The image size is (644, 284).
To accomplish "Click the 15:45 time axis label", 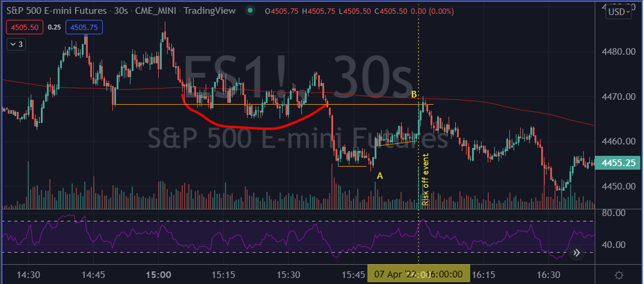I will tap(353, 274).
